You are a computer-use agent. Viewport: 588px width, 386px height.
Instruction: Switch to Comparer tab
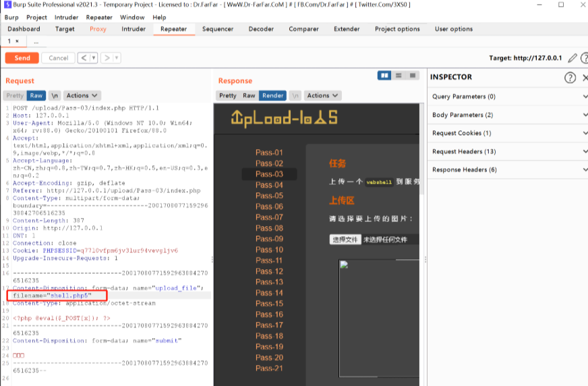(x=303, y=29)
